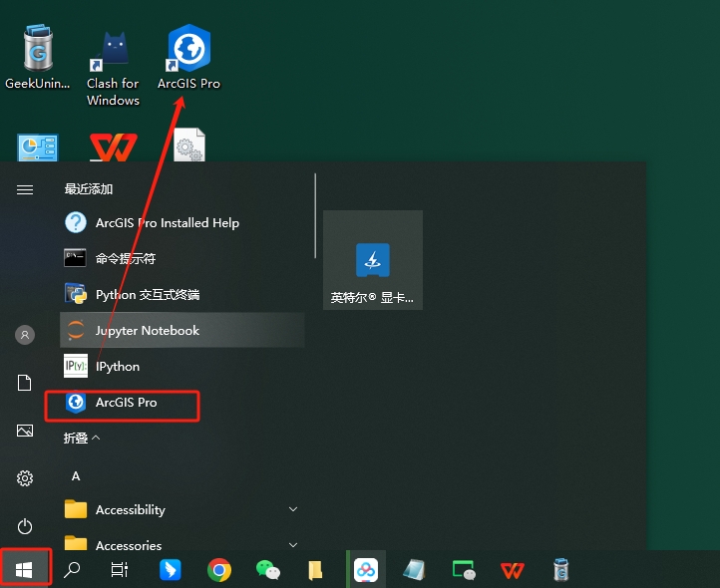Open the Power options in Start
This screenshot has width=720, height=588.
point(25,526)
